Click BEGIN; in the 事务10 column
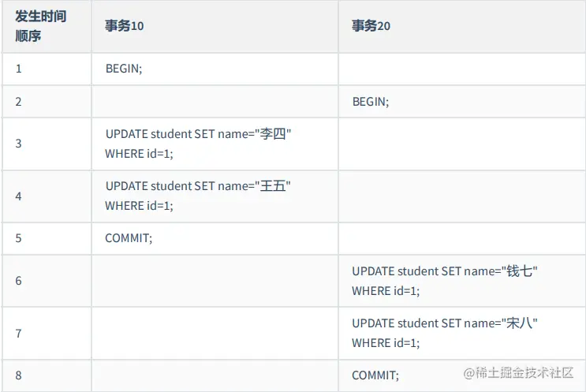The width and height of the screenshot is (586, 392). (124, 69)
